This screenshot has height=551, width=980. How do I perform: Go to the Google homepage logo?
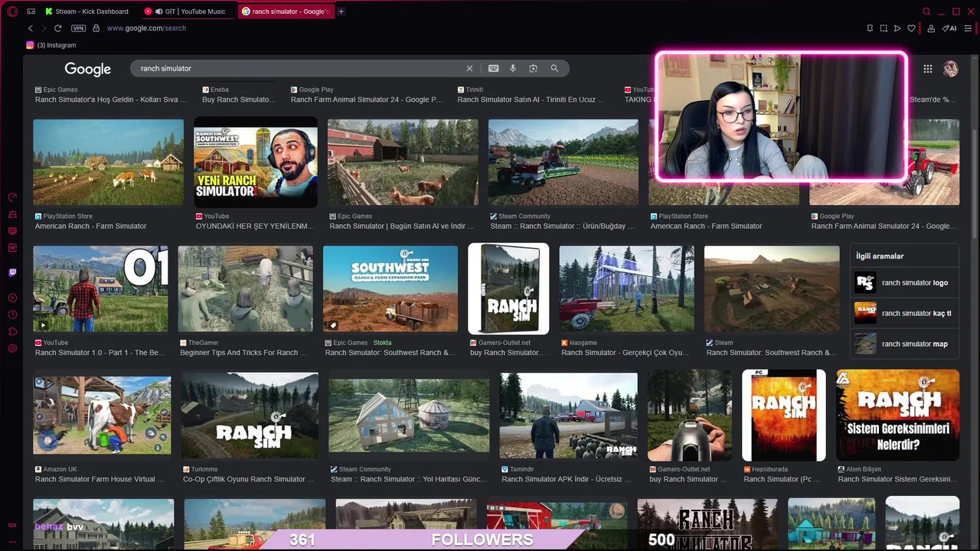88,69
